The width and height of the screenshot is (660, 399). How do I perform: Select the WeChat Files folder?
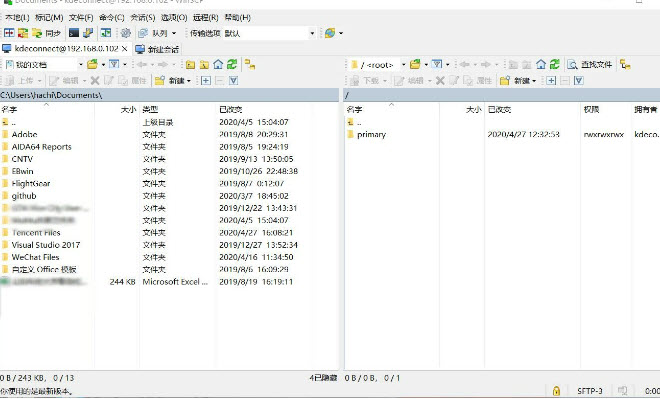click(35, 257)
